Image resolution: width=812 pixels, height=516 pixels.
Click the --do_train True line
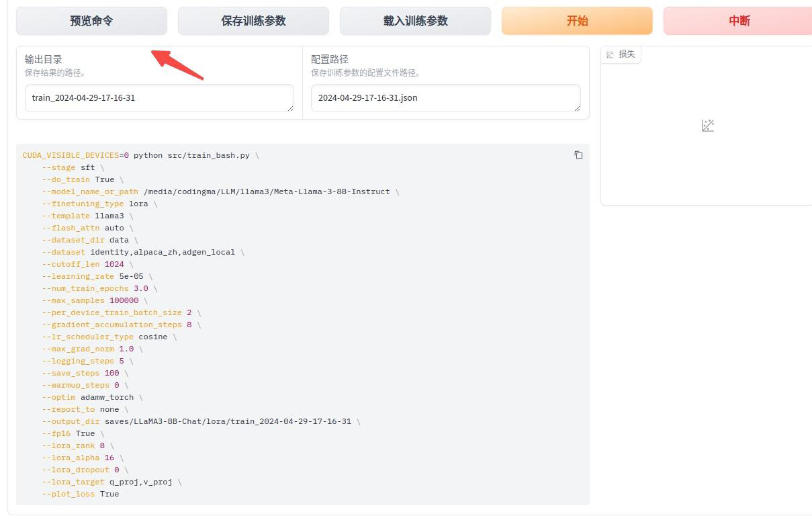83,179
